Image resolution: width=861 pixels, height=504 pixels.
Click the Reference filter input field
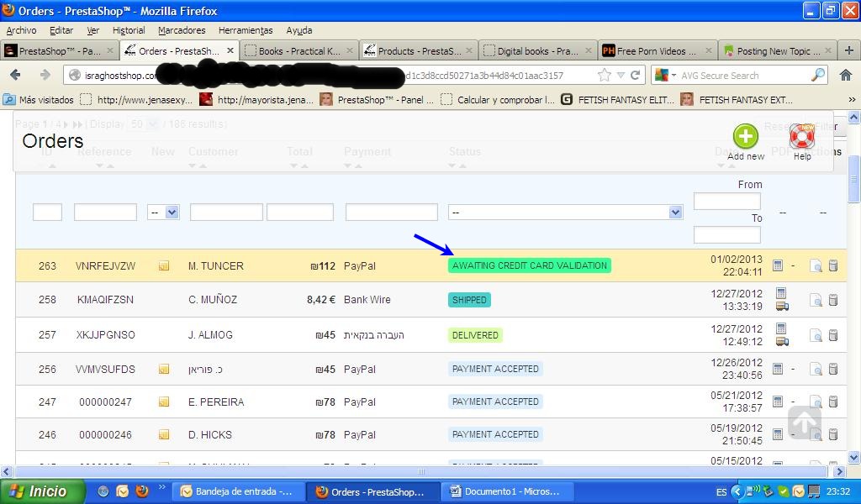[105, 213]
